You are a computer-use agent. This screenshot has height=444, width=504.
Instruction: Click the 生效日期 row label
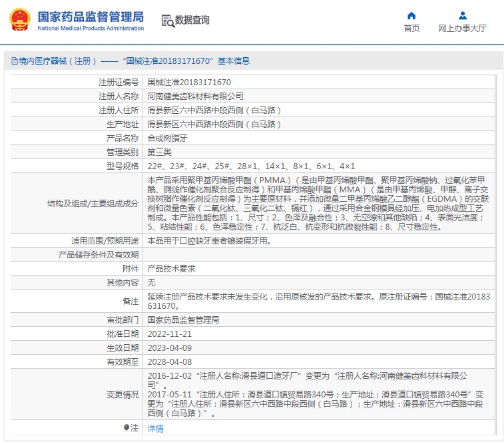coord(123,347)
